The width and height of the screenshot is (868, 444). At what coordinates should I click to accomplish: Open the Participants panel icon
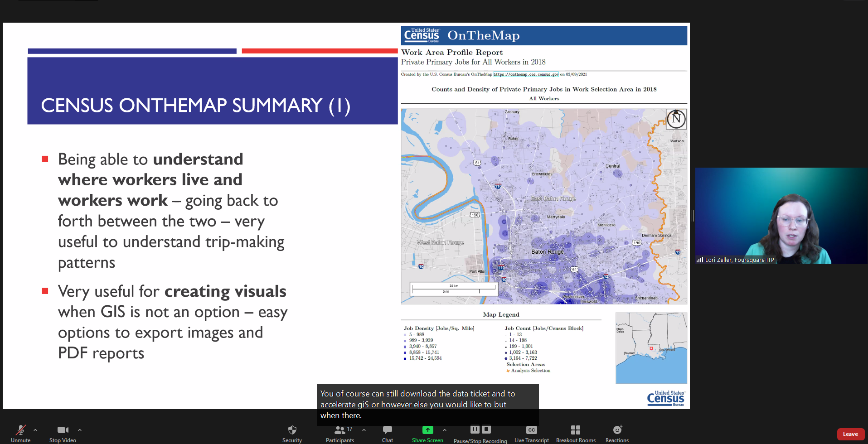click(x=339, y=430)
